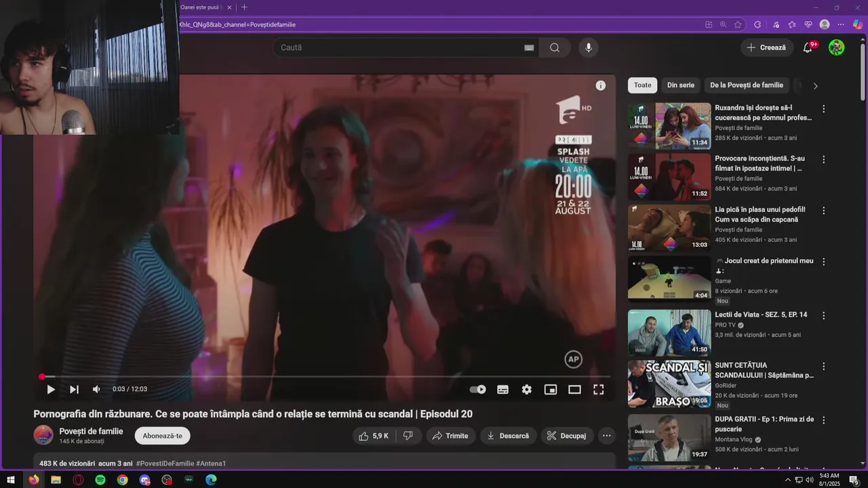Open SUNT CETĂȚUIA SCANDALULUI video thumbnail
This screenshot has height=488, width=868.
point(669,384)
